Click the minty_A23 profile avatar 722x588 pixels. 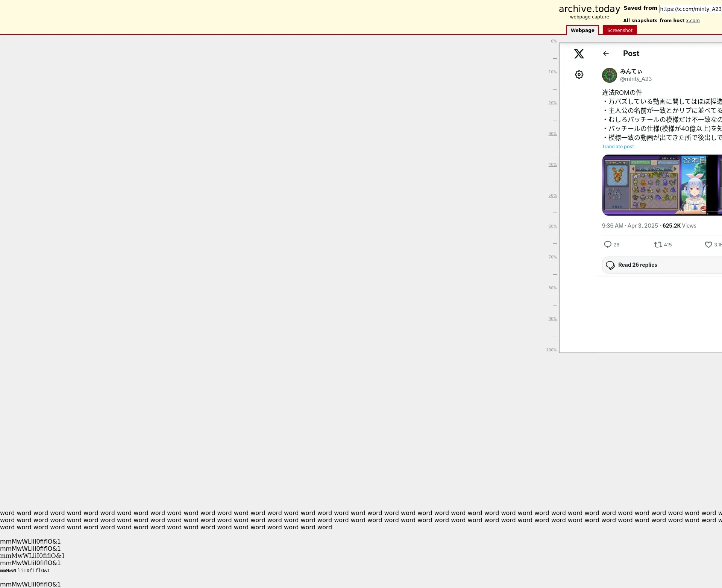pyautogui.click(x=609, y=75)
